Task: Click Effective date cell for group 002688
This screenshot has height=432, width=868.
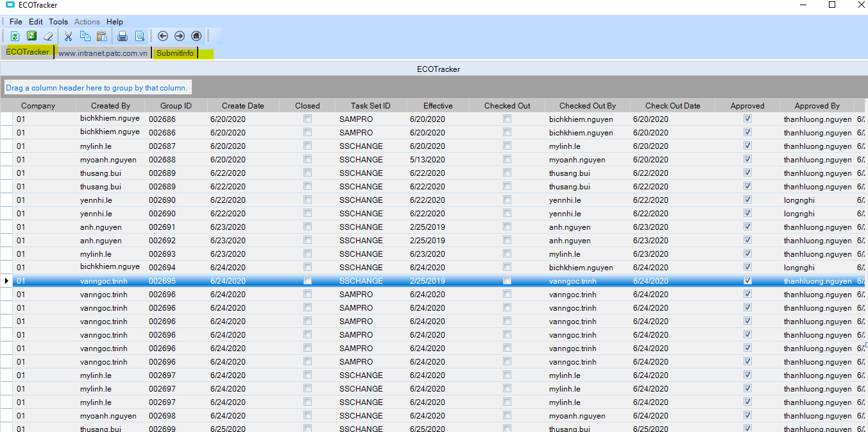Action: click(x=438, y=159)
